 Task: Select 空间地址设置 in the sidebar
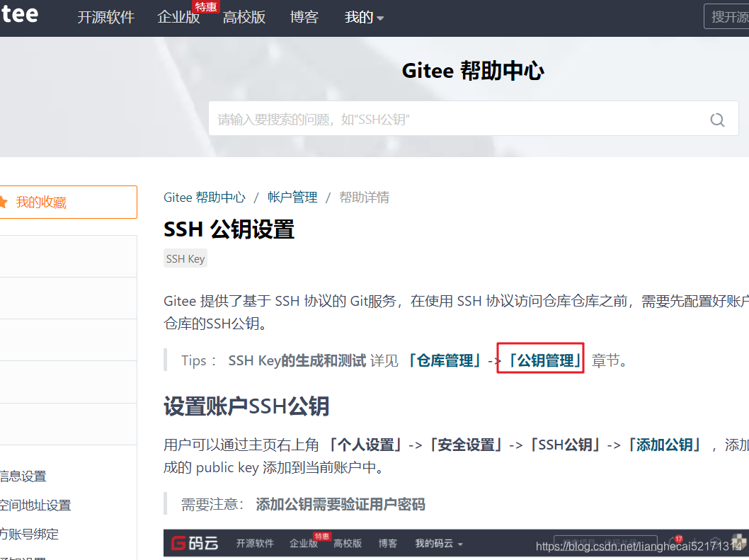click(x=35, y=505)
